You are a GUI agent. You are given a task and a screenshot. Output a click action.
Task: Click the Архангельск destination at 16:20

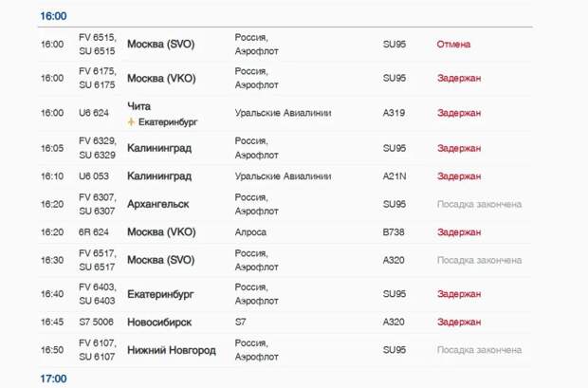157,204
